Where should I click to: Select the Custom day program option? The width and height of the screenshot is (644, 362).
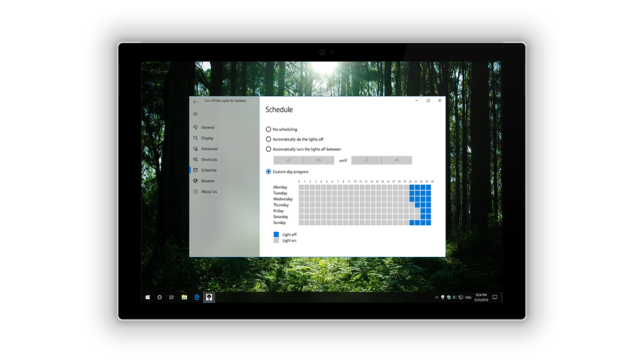(269, 172)
